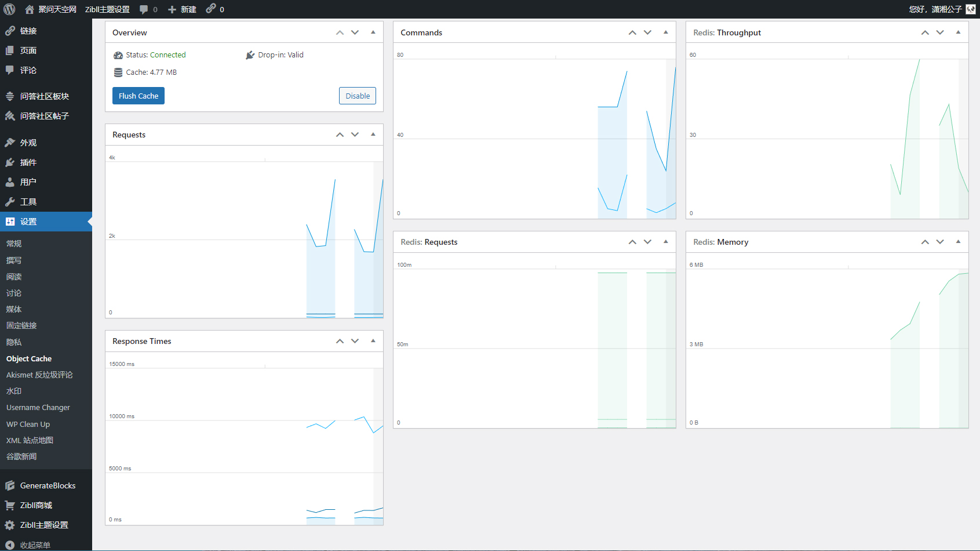Click the Disable button
Screen dimensions: 980x551
coord(358,96)
